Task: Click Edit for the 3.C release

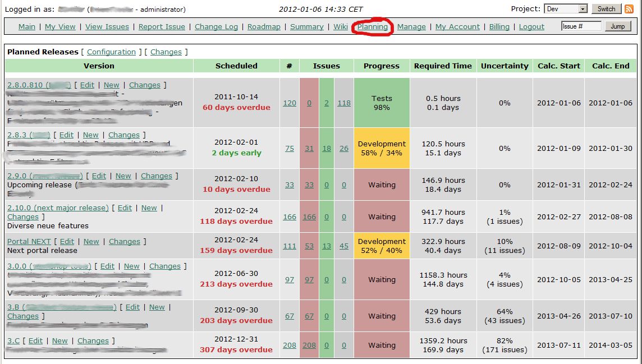Action: 35,340
